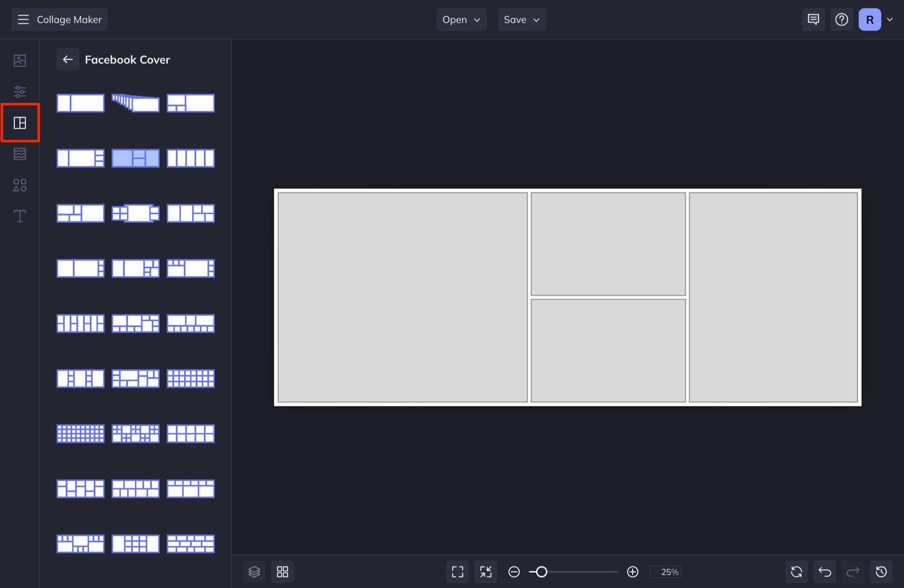904x588 pixels.
Task: Click the fullscreen icon in bottom toolbar
Action: pos(457,572)
